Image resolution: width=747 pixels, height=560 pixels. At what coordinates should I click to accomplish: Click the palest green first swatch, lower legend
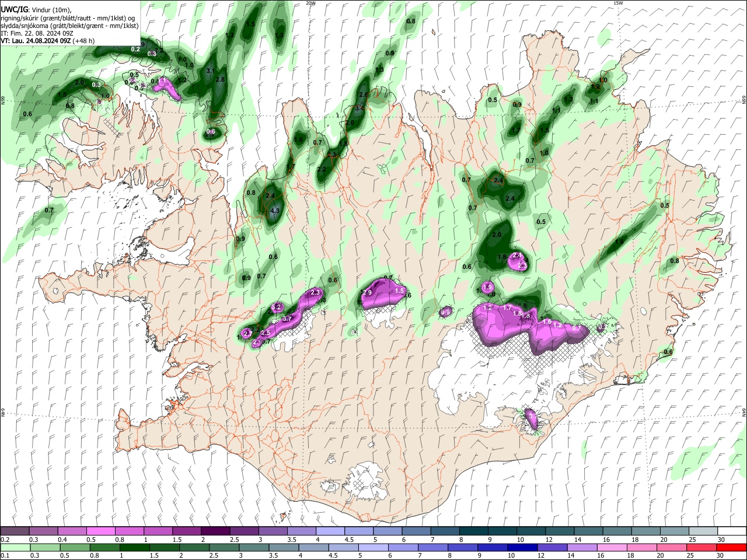[15, 548]
